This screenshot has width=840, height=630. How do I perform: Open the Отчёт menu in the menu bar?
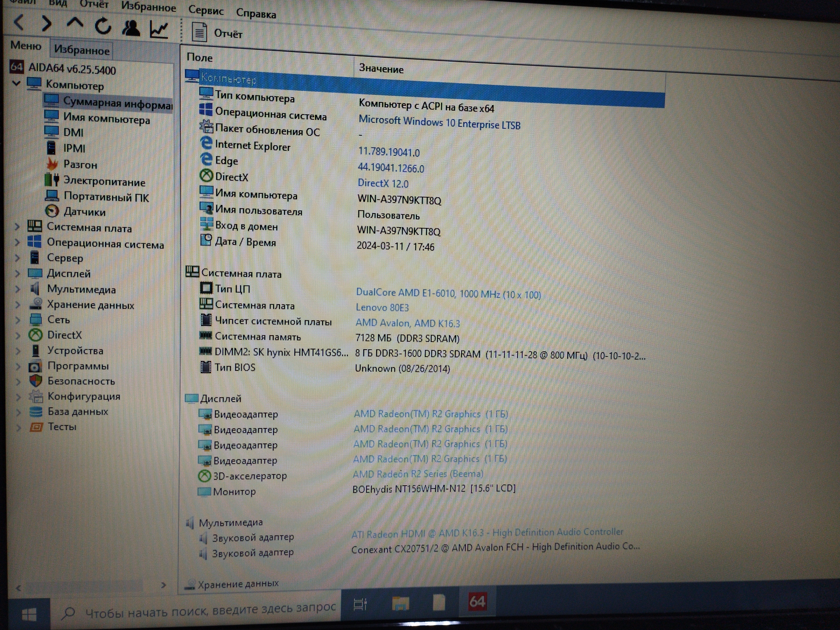click(x=94, y=4)
